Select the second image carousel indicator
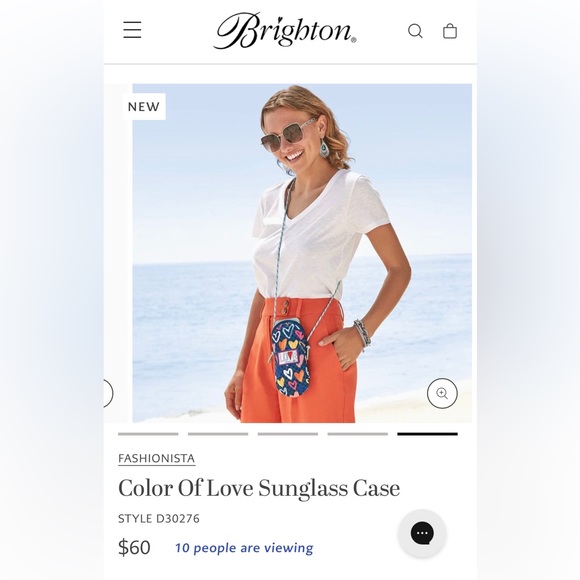Viewport: 580px width, 580px height. click(218, 434)
